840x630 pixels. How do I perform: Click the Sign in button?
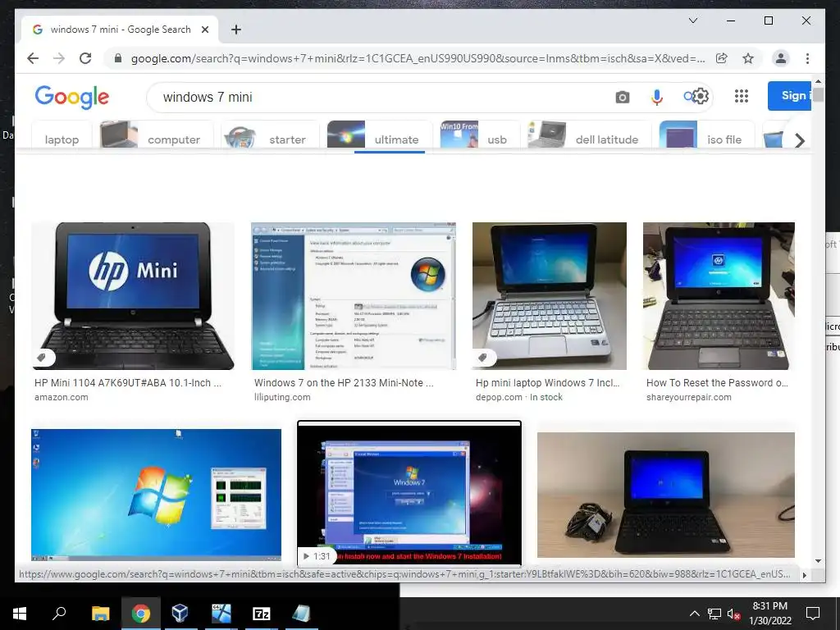pyautogui.click(x=789, y=96)
